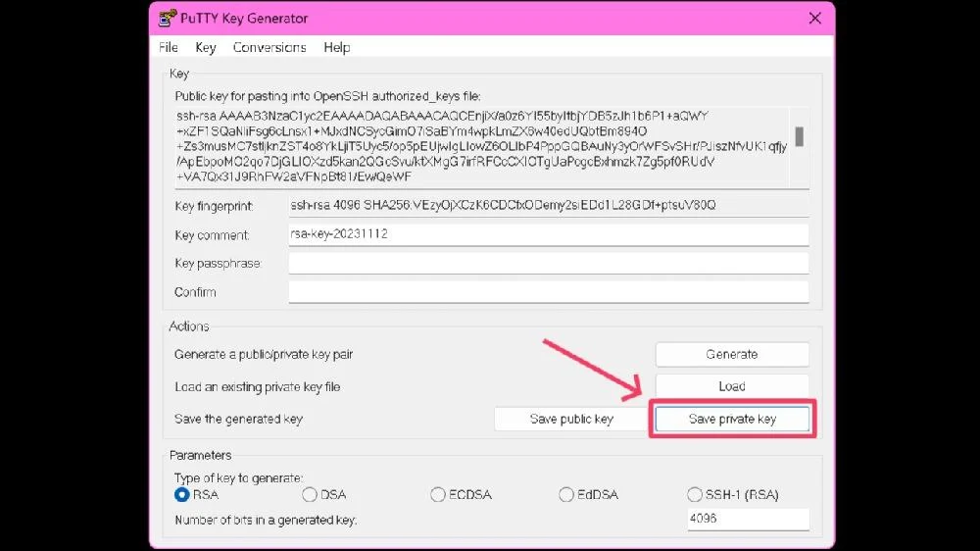Click the Generate button

coord(732,354)
